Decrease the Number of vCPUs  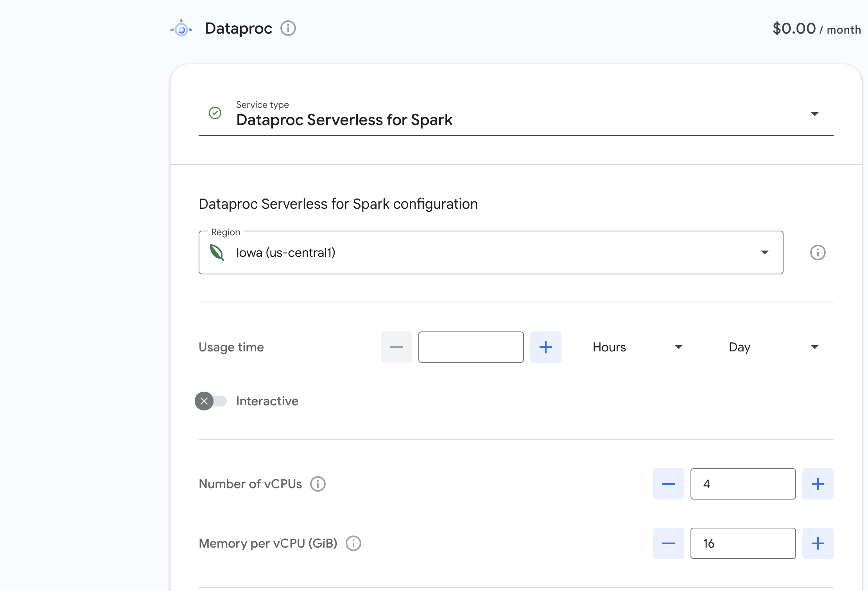[x=669, y=484]
